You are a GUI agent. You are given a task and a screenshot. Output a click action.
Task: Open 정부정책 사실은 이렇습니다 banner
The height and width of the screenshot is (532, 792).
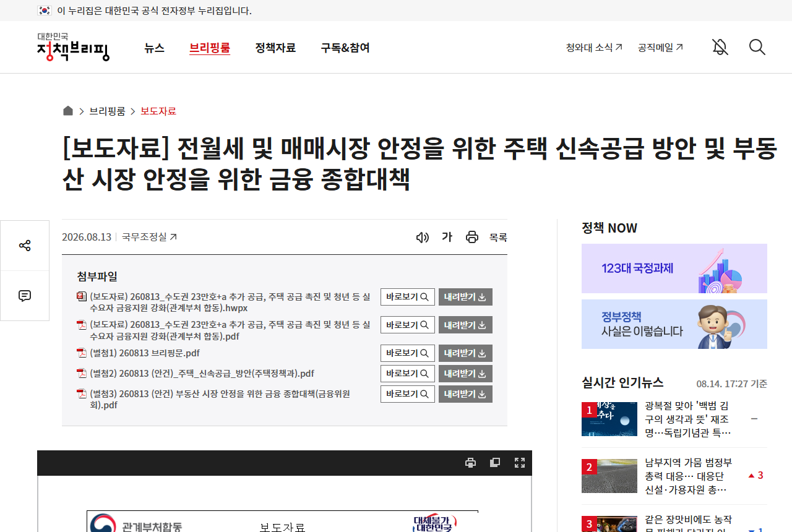674,324
